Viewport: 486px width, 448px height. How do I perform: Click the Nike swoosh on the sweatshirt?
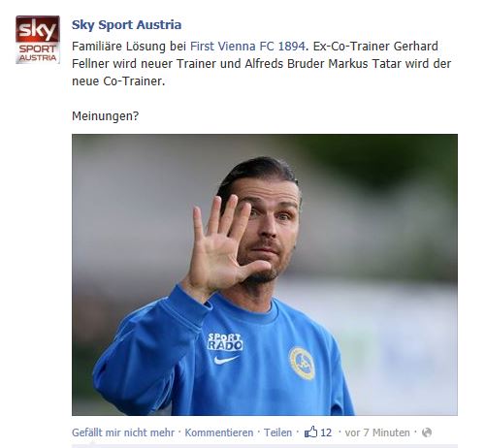pyautogui.click(x=226, y=360)
